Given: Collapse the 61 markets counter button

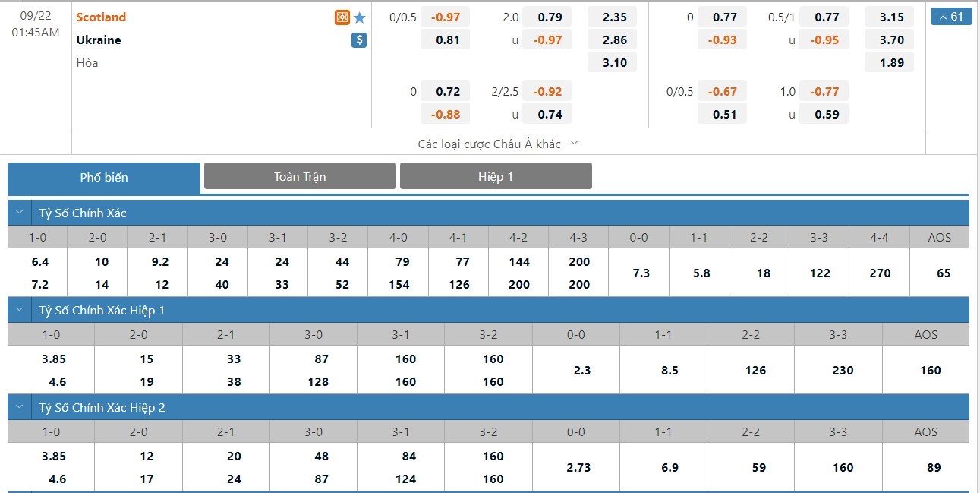Looking at the screenshot, I should (x=951, y=17).
